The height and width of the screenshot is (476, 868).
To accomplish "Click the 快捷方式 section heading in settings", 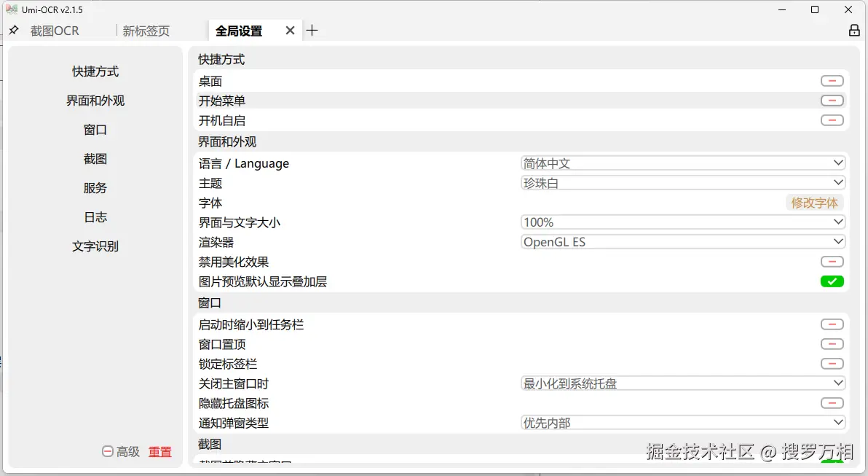I will click(x=221, y=59).
